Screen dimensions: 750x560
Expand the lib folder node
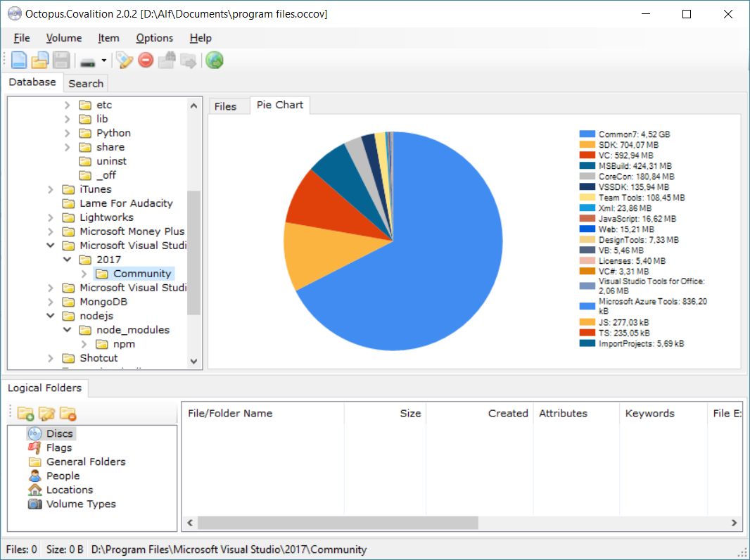68,119
